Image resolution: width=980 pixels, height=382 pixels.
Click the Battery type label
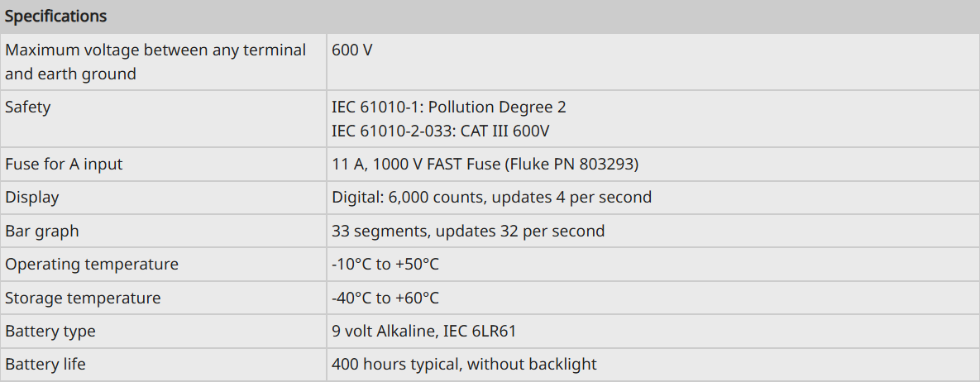(x=50, y=331)
